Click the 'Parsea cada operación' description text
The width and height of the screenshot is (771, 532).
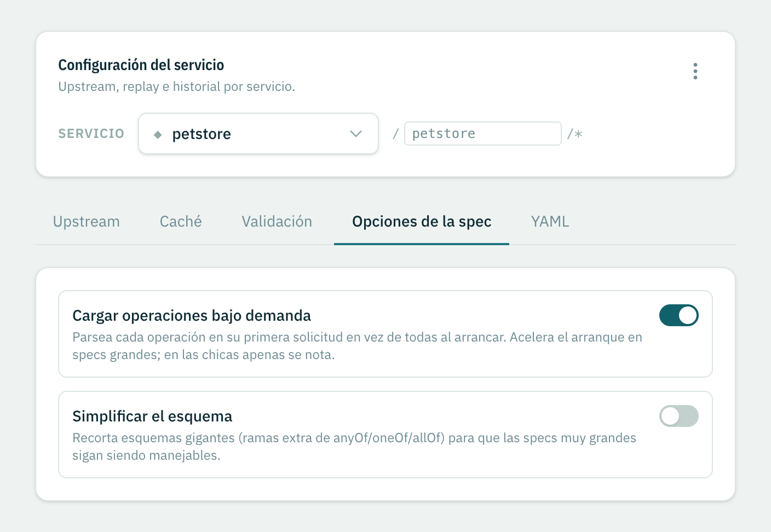[357, 346]
